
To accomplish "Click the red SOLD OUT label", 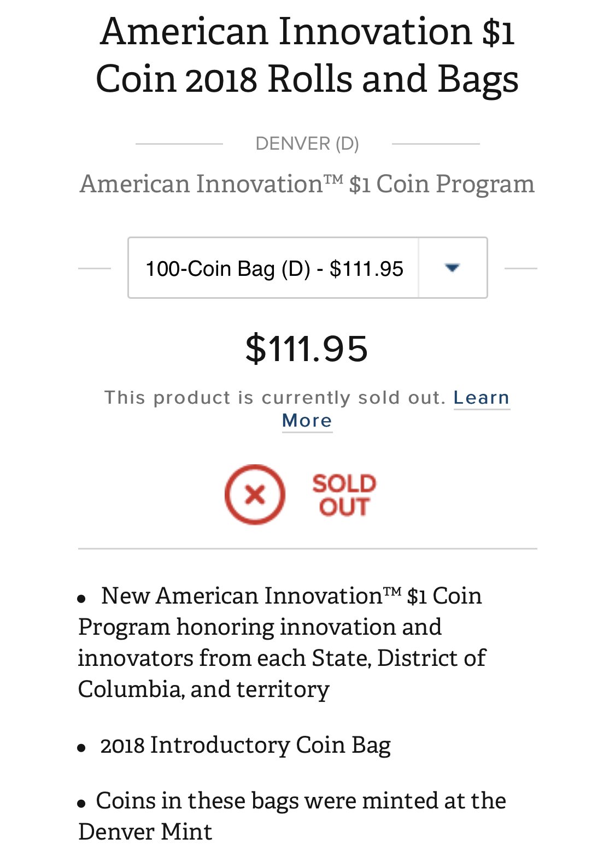I will 344,495.
